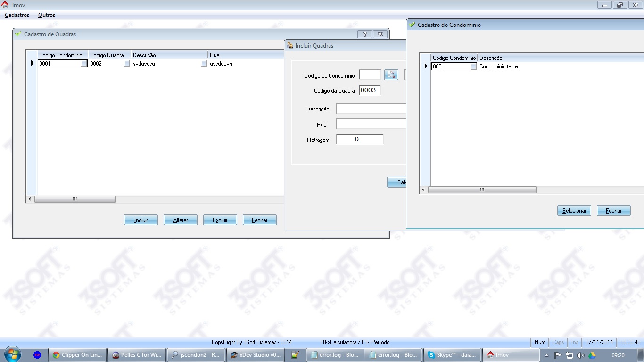The width and height of the screenshot is (644, 362).
Task: Click the Codigo Condominio column header in Quadras grid
Action: coord(63,55)
